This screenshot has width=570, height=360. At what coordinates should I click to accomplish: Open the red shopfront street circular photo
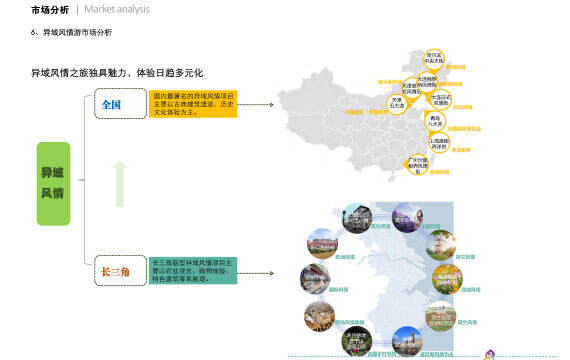[315, 279]
